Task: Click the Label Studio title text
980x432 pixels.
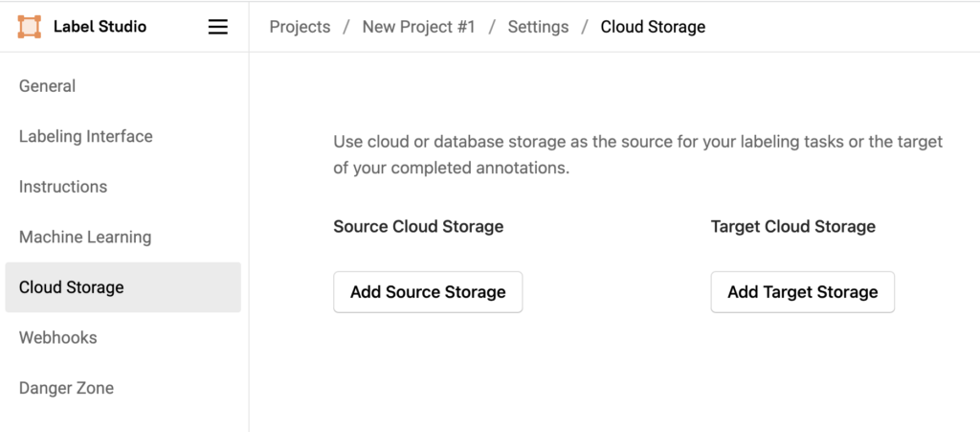Action: pyautogui.click(x=100, y=27)
